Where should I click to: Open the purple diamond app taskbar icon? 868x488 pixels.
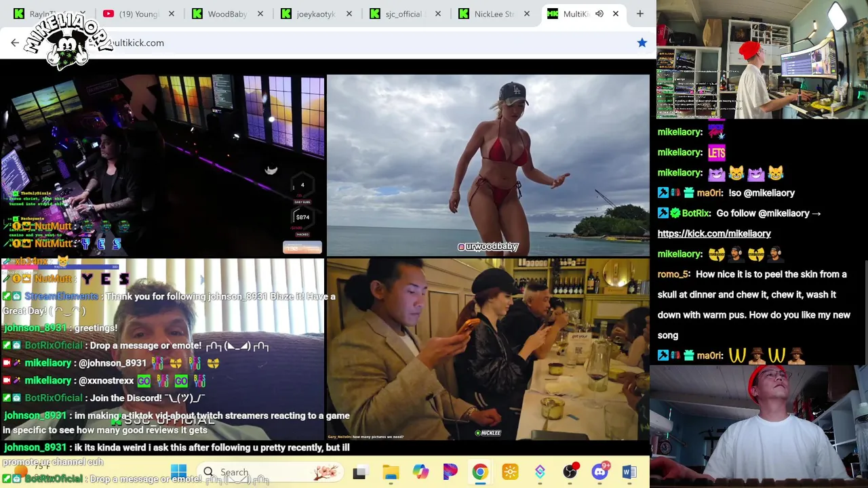point(540,472)
